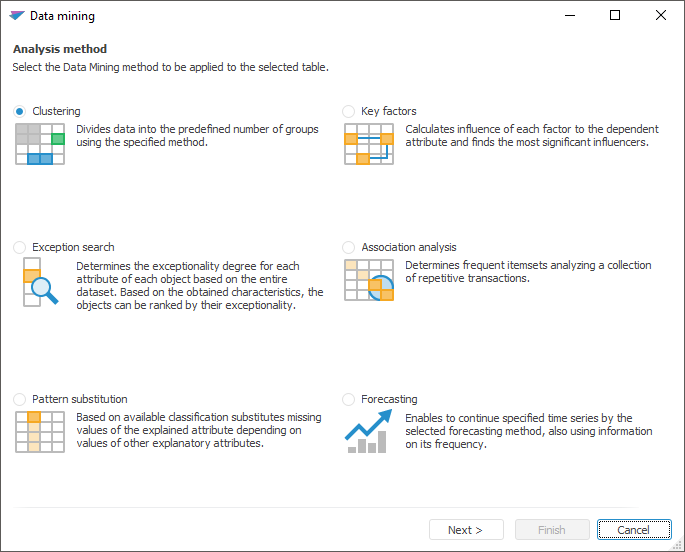This screenshot has width=685, height=552.
Task: Click the Clustering grid icon
Action: (x=40, y=143)
